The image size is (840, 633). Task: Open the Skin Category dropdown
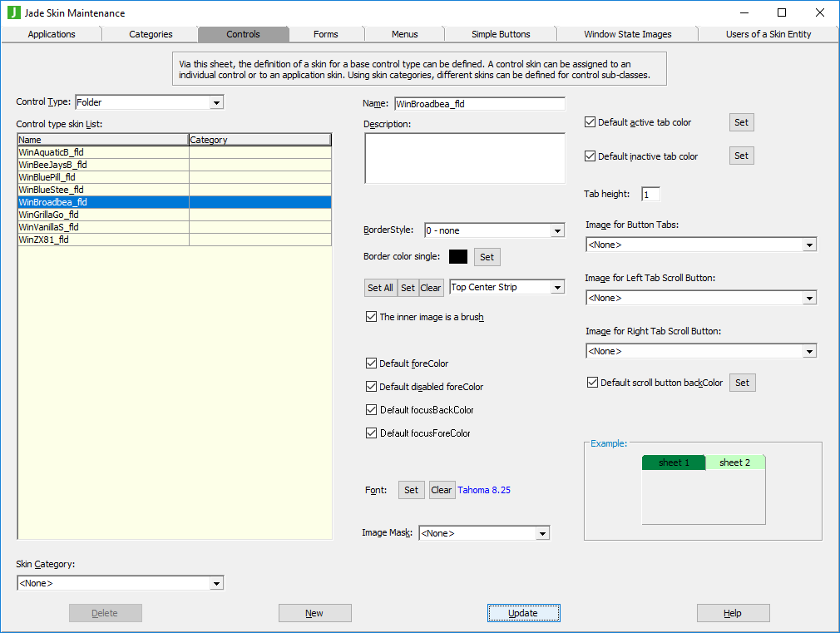(x=216, y=583)
